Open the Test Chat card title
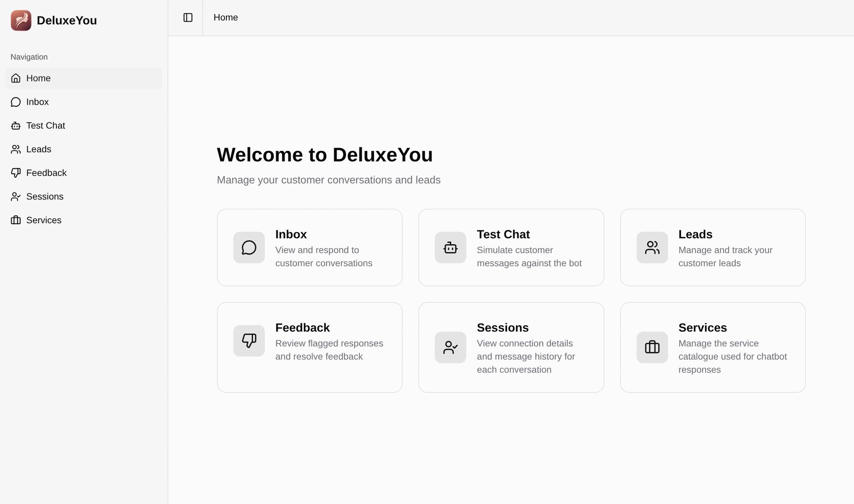 503,234
